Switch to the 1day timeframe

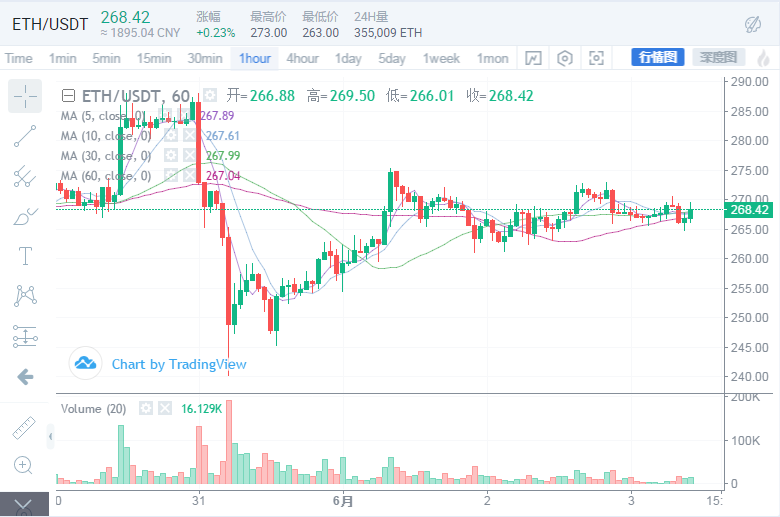[348, 58]
